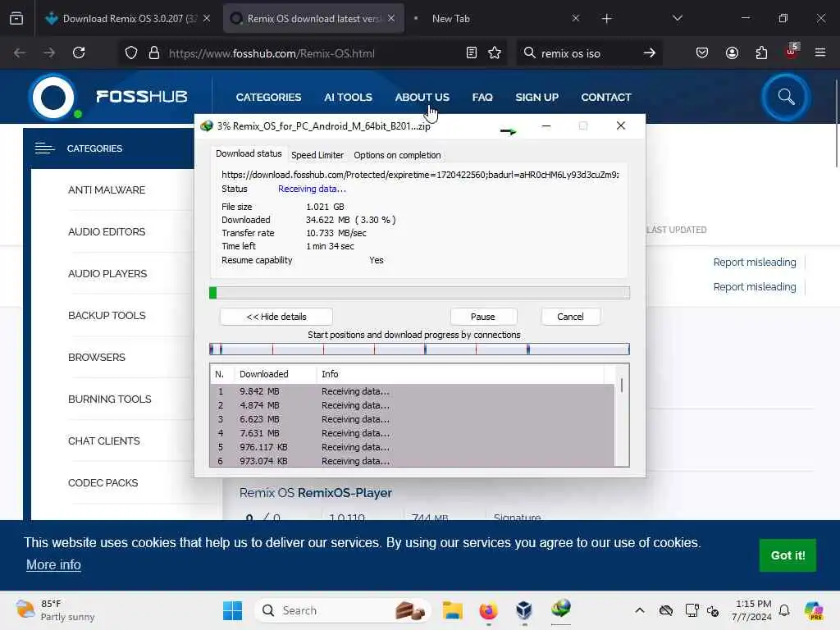The height and width of the screenshot is (630, 840).
Task: Open Windows Start menu
Action: click(232, 610)
